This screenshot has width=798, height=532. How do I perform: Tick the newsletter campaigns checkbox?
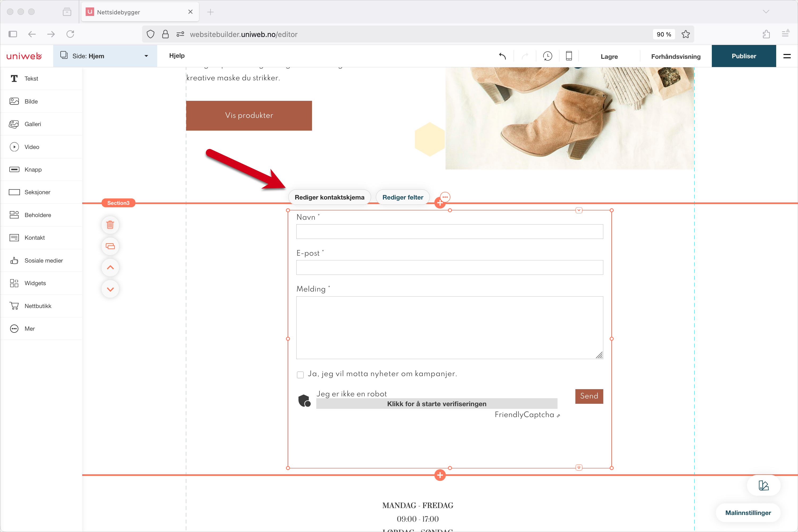tap(300, 375)
